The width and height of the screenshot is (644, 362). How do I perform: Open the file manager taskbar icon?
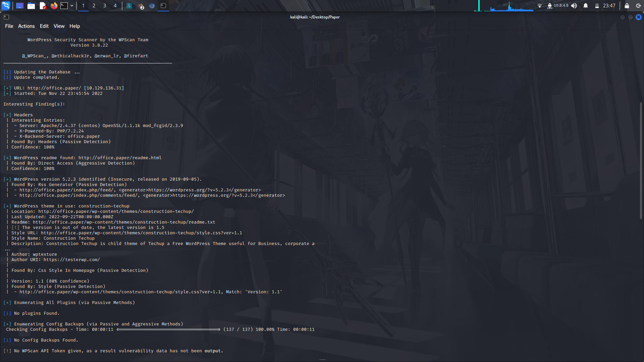pos(31,6)
